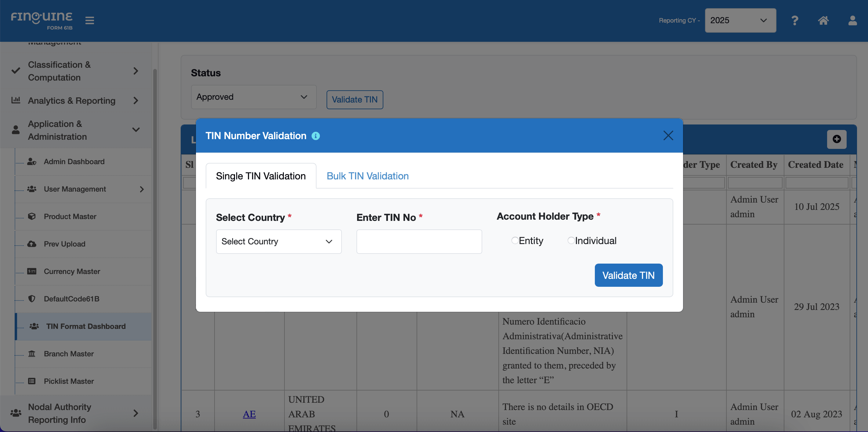Click the DefaultCode61B shield icon
Viewport: 868px width, 432px height.
coord(32,299)
